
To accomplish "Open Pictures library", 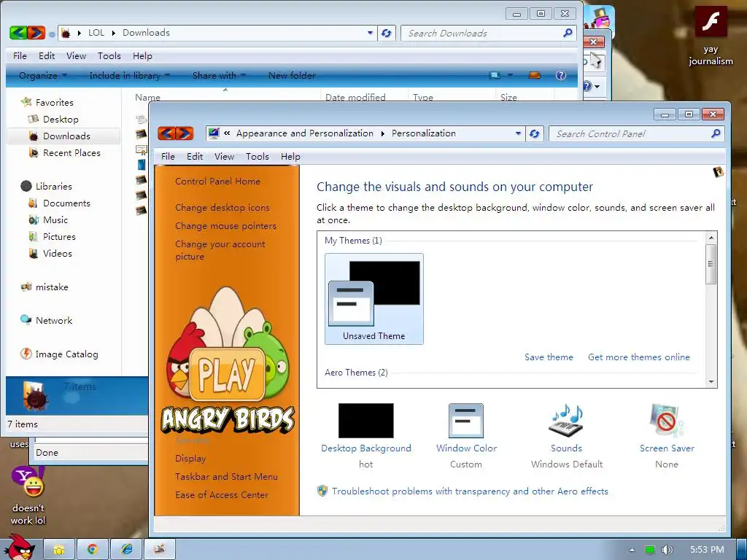I will (59, 237).
